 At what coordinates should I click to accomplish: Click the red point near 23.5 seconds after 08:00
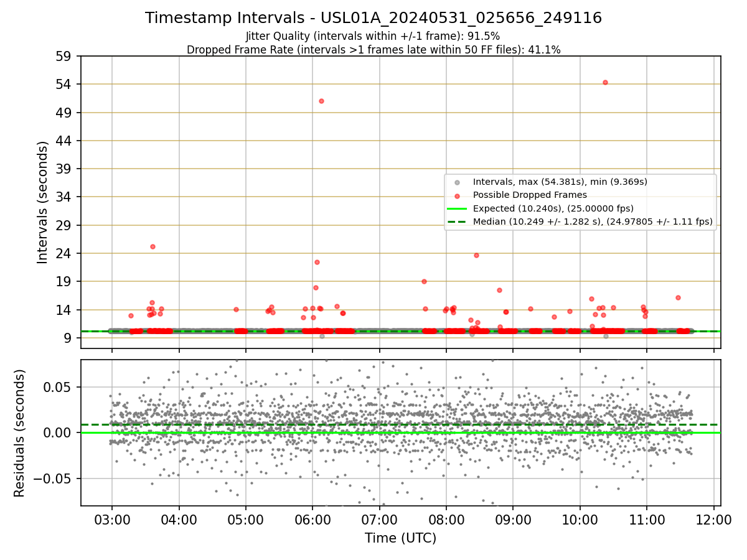coord(476,255)
